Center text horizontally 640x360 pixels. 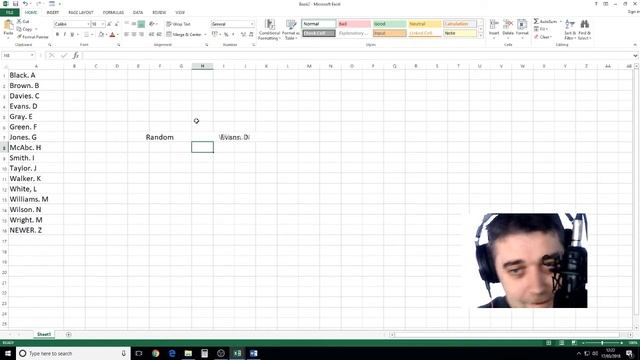coord(134,35)
